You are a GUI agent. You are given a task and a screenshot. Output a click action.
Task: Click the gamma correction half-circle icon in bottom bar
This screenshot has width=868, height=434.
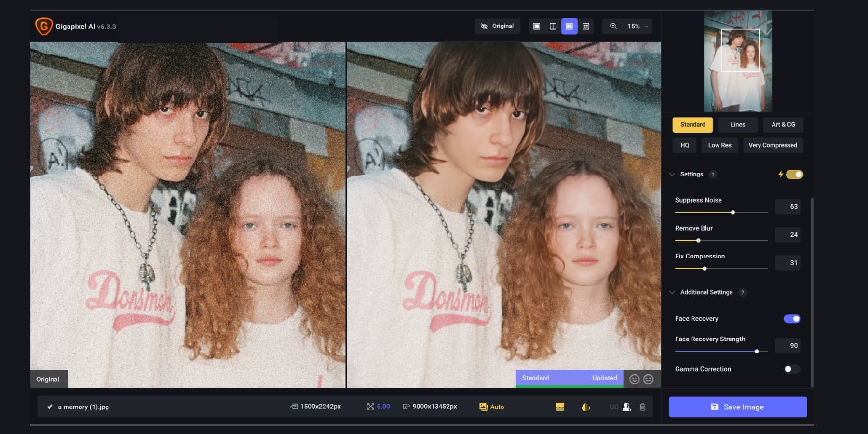584,407
